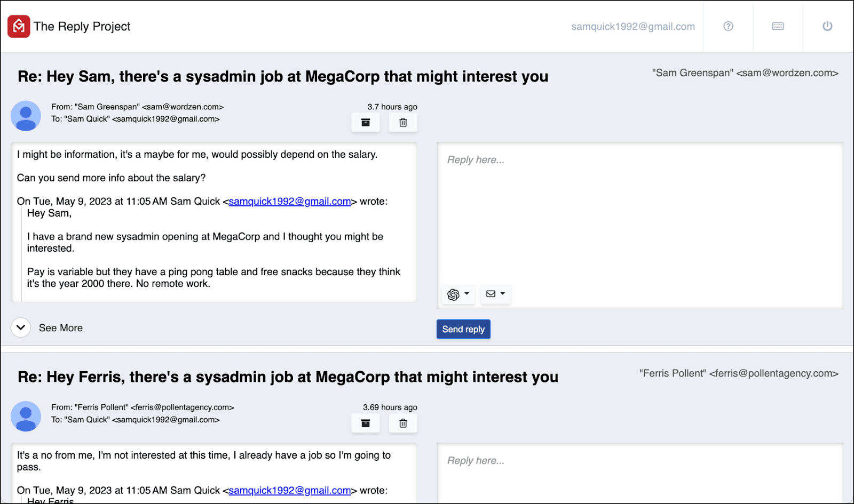Click samquick1992@gmail.com link in Sam's quoted email
Image resolution: width=854 pixels, height=504 pixels.
point(290,201)
